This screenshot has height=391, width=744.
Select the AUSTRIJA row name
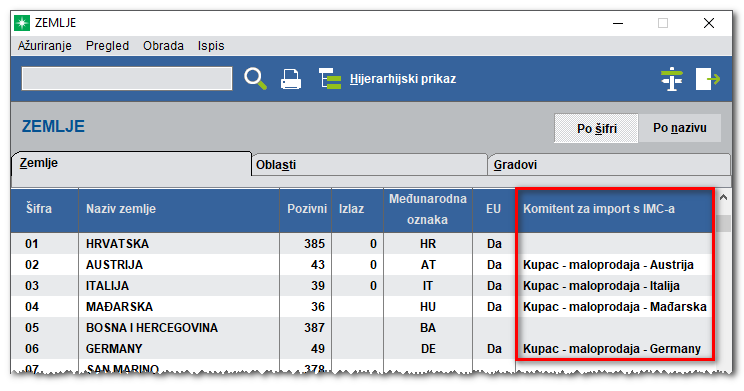[114, 265]
